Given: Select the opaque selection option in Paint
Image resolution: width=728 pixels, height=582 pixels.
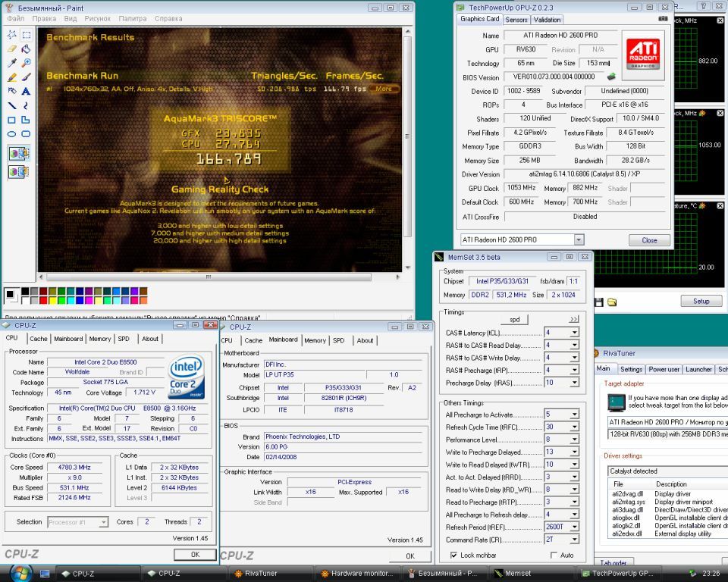Looking at the screenshot, I should coord(19,153).
